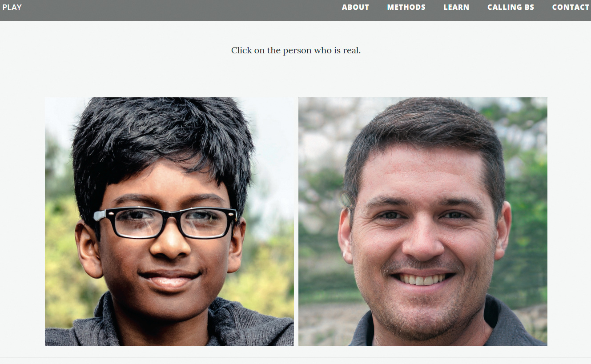Screen dimensions: 591x364
Task: Click the dark spiky hair in left photo
Action: (x=162, y=142)
